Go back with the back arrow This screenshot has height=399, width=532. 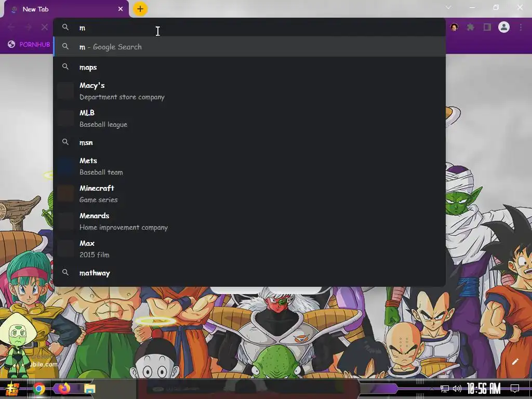pos(11,27)
